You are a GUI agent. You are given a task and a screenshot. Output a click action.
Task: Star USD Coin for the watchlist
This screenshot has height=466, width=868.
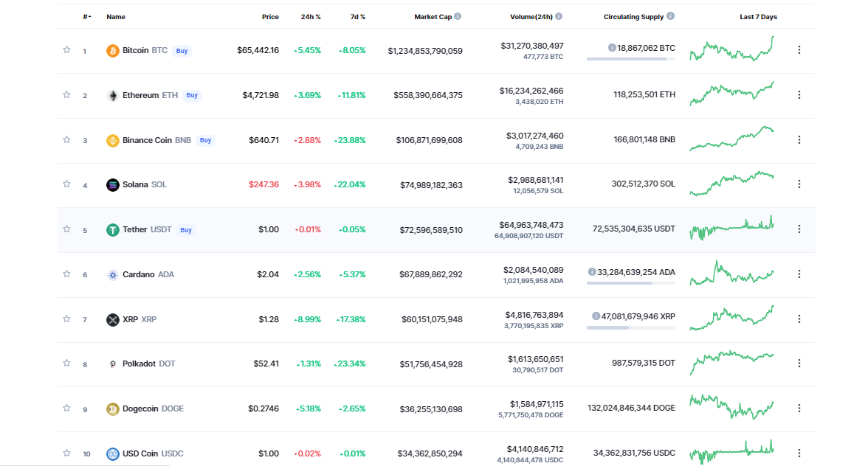(x=66, y=453)
